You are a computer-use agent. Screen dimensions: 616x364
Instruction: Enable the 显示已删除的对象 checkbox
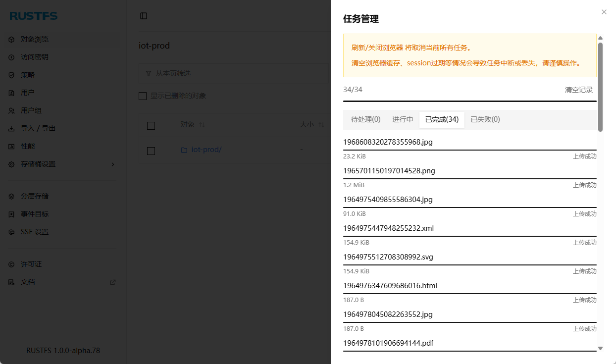click(143, 96)
